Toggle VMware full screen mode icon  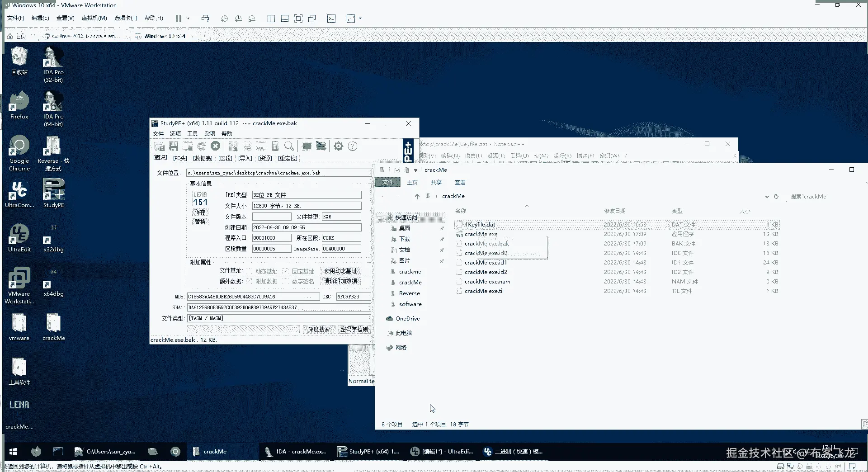click(298, 19)
